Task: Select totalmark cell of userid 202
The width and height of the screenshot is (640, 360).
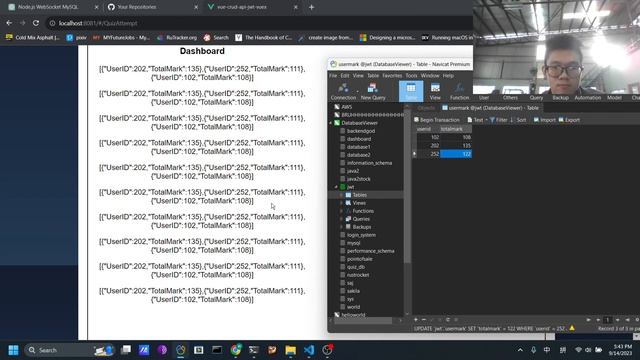Action: [456, 146]
